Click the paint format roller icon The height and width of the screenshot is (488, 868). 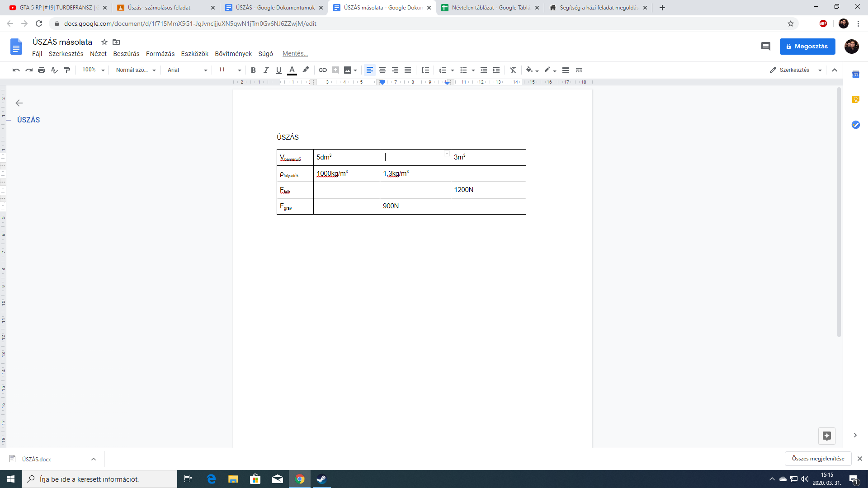pyautogui.click(x=67, y=70)
